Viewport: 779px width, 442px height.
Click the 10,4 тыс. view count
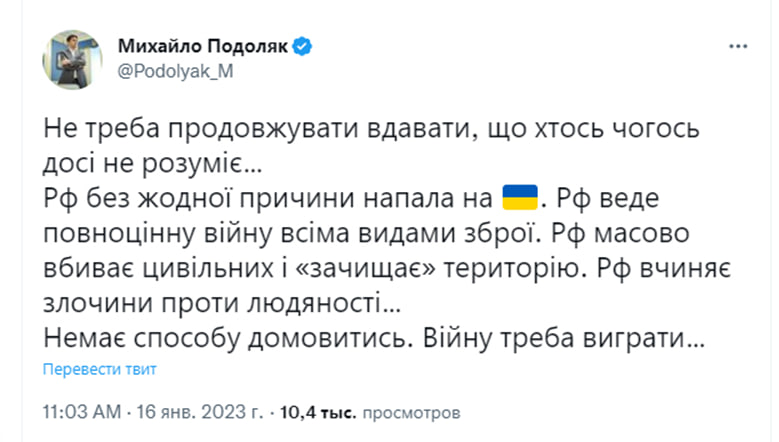pyautogui.click(x=318, y=412)
